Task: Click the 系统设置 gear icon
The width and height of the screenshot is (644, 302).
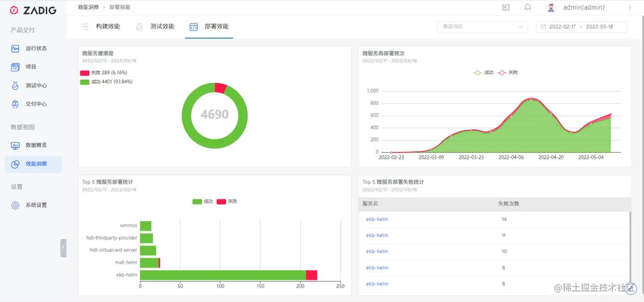Action: [x=15, y=205]
